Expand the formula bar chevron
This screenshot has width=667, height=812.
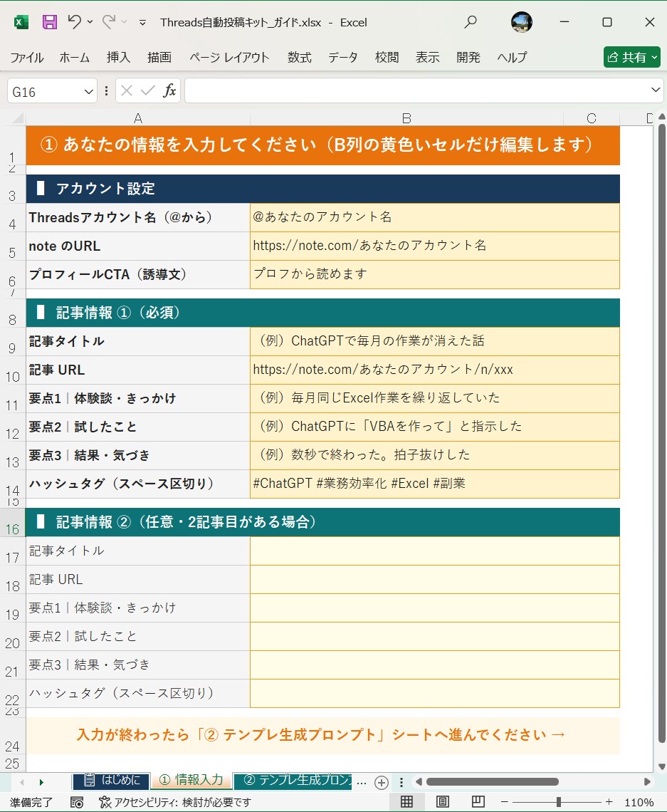pos(656,90)
